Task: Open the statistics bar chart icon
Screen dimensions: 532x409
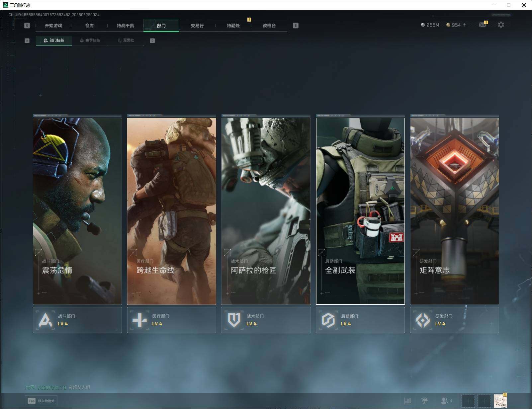Action: pos(407,401)
